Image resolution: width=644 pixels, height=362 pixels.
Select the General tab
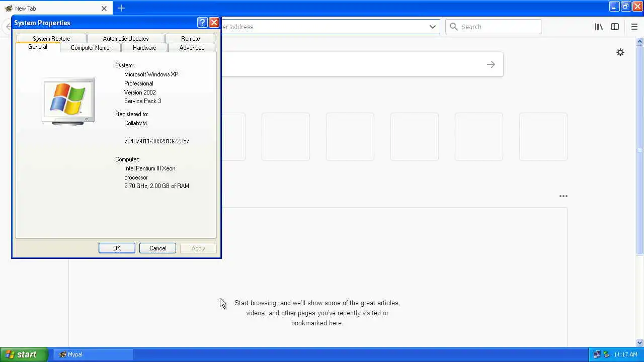click(x=38, y=47)
